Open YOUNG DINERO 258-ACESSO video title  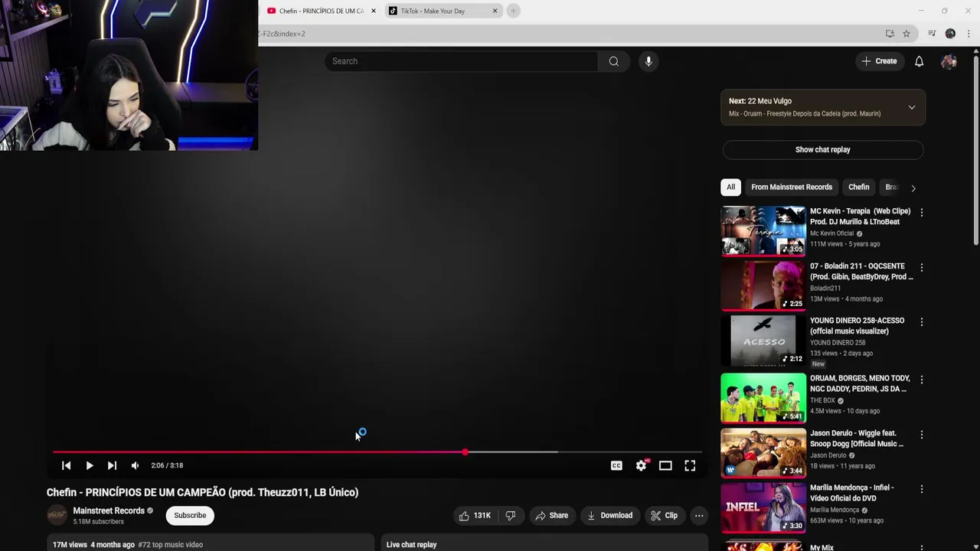click(x=857, y=326)
